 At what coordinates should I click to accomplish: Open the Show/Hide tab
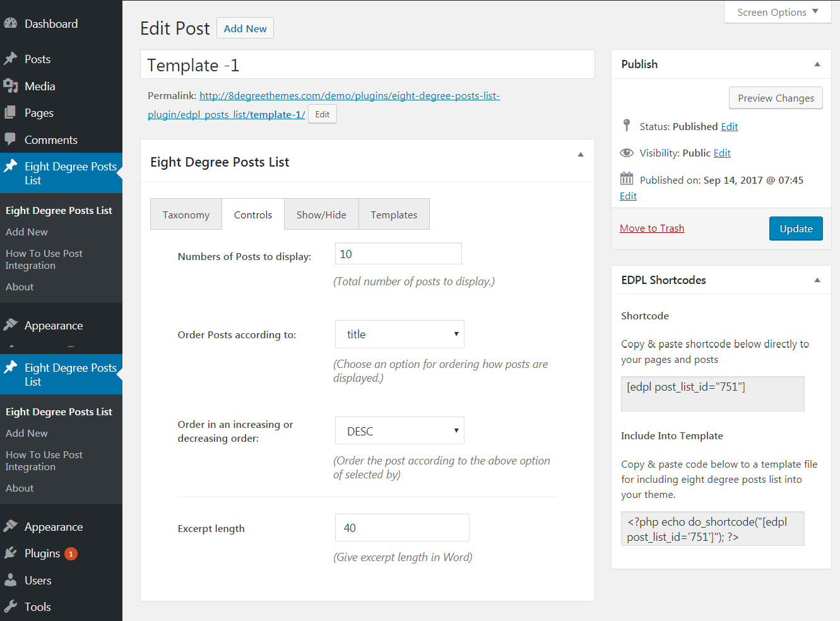321,215
